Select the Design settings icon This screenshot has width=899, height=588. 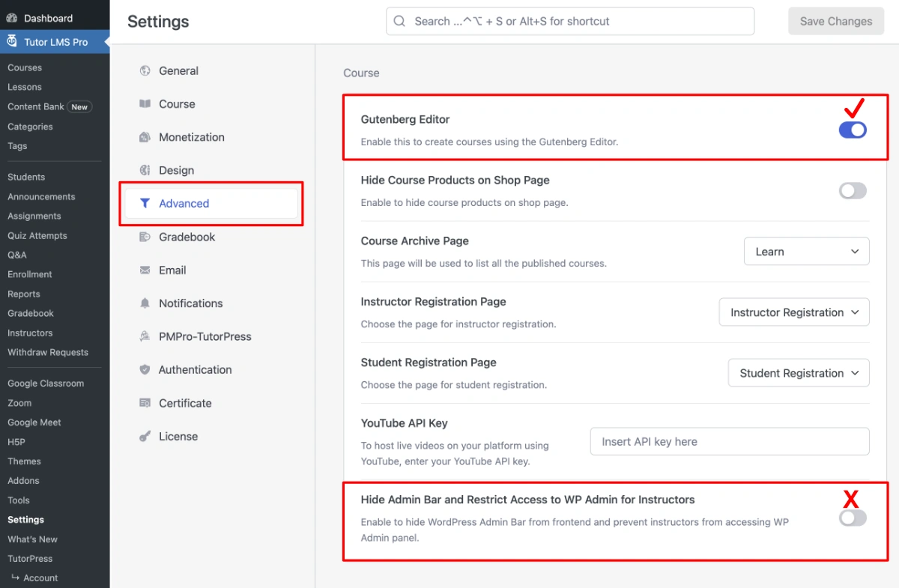tap(144, 170)
